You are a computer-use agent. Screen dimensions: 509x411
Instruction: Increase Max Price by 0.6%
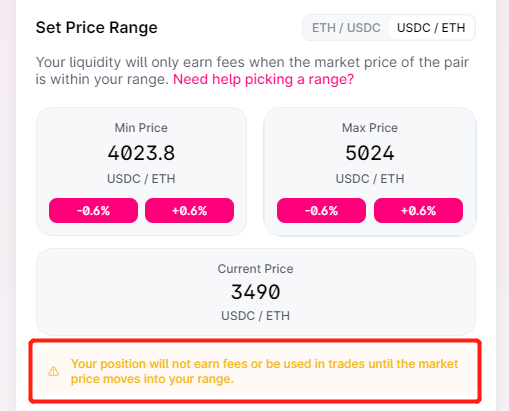pos(418,211)
